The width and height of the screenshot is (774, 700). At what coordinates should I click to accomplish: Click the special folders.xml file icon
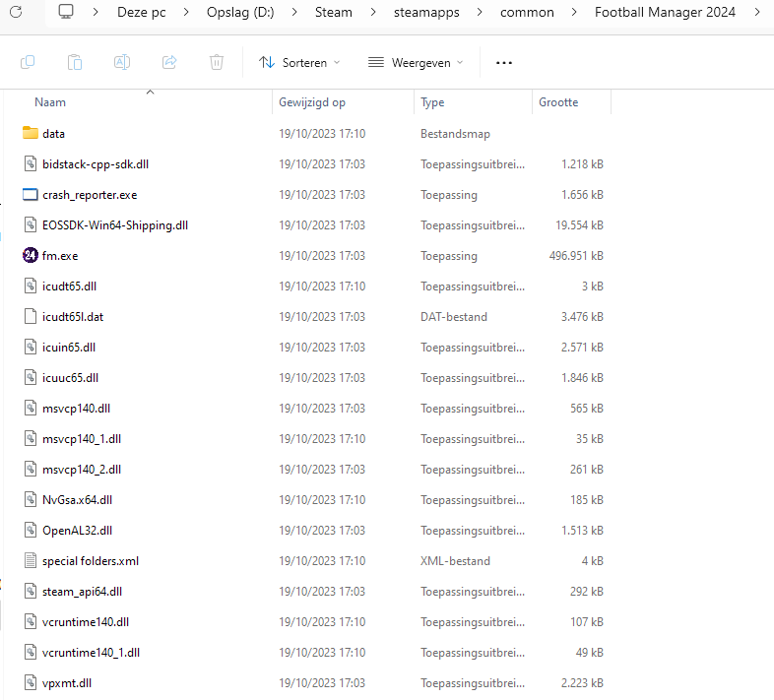[31, 561]
